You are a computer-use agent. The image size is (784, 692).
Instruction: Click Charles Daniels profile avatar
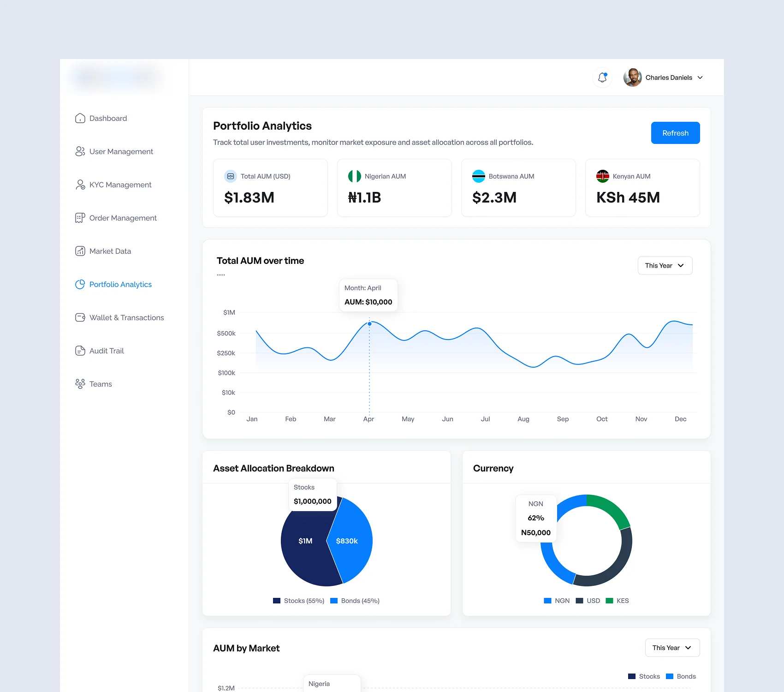tap(633, 78)
